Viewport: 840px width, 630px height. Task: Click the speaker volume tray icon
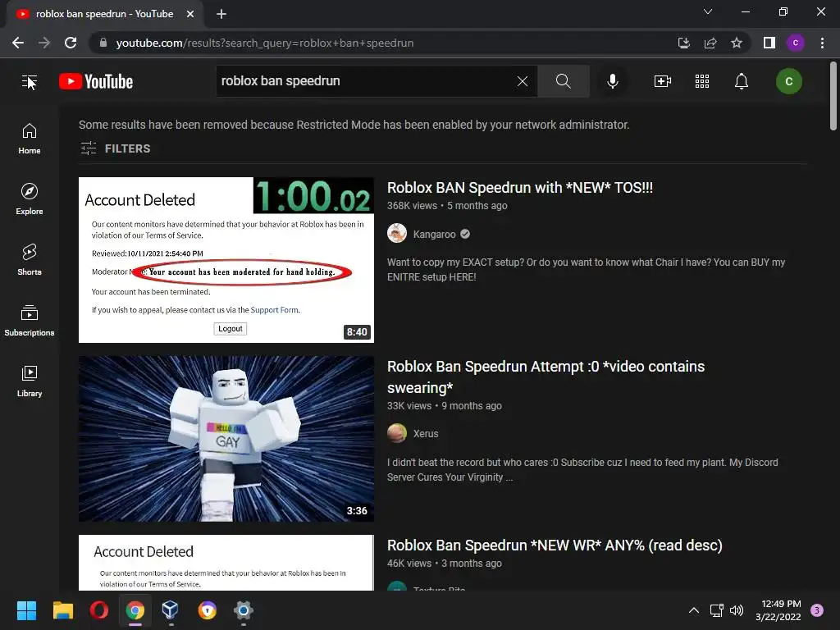point(737,610)
